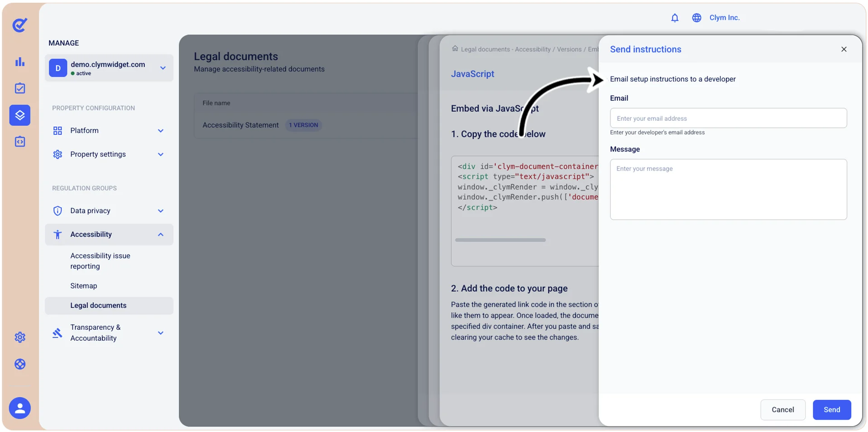Open the settings gear icon in sidebar
Screen dimensions: 868x432
[x=20, y=337]
